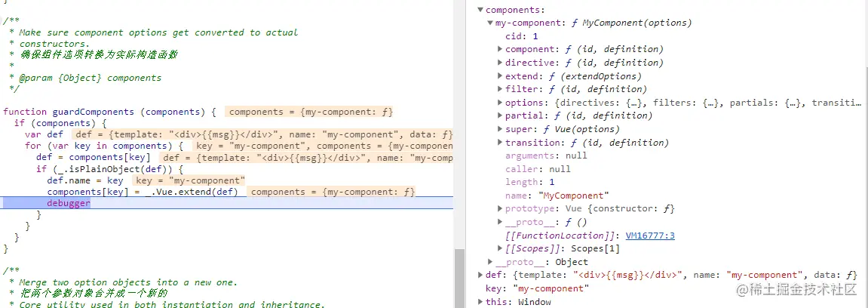Viewport: 868px width, 308px height.
Task: Expand the component: f (id, definition) property
Action: (501, 49)
